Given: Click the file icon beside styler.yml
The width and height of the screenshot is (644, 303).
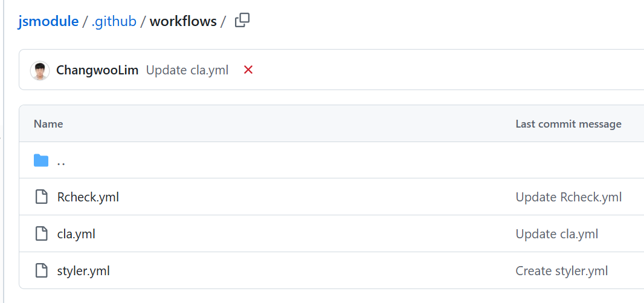Looking at the screenshot, I should 41,271.
